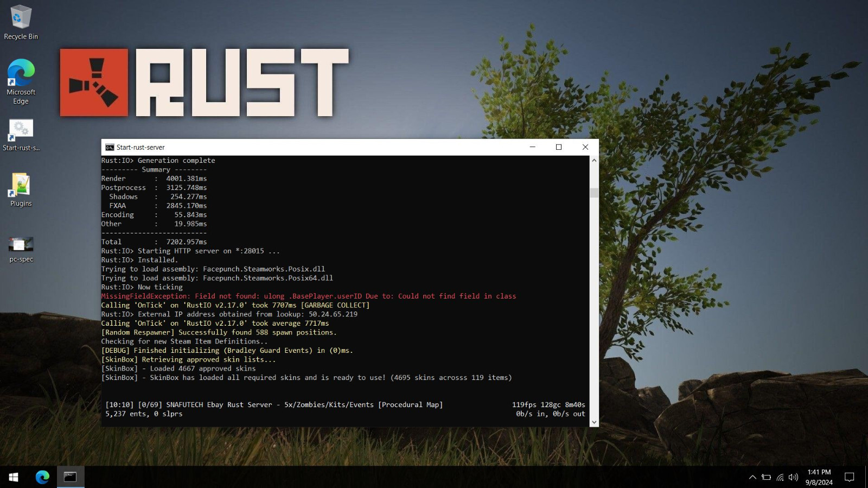This screenshot has width=868, height=488.
Task: Click the 'Generation complete' console line
Action: coord(158,160)
